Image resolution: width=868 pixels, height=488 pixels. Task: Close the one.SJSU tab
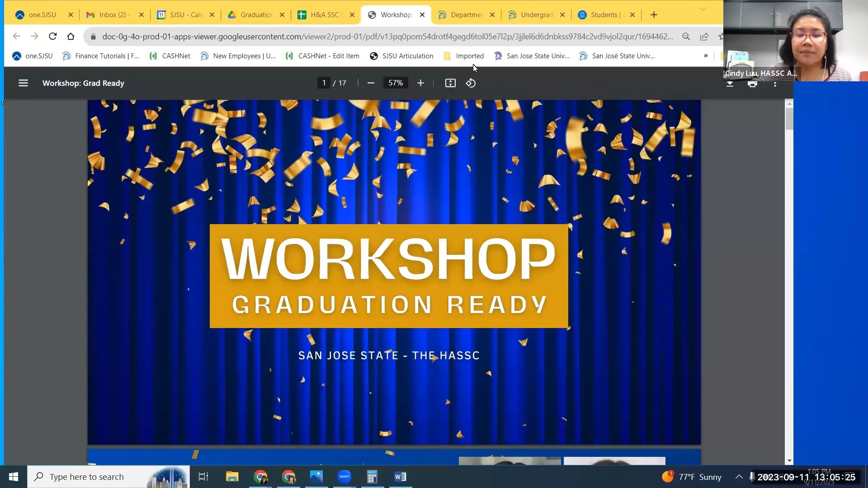(x=71, y=15)
